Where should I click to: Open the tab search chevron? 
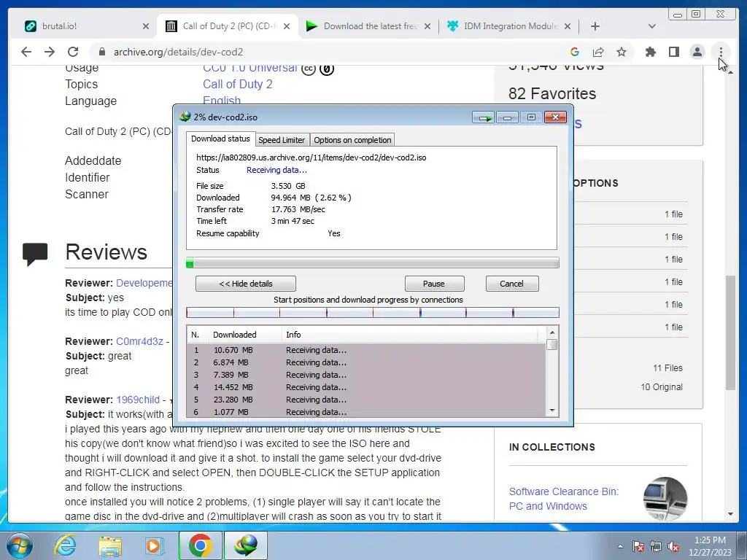point(651,26)
